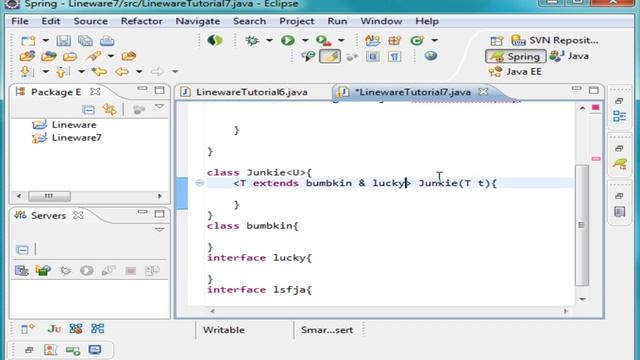The height and width of the screenshot is (360, 640).
Task: Toggle Block Selection Mode icon
Action: click(373, 56)
